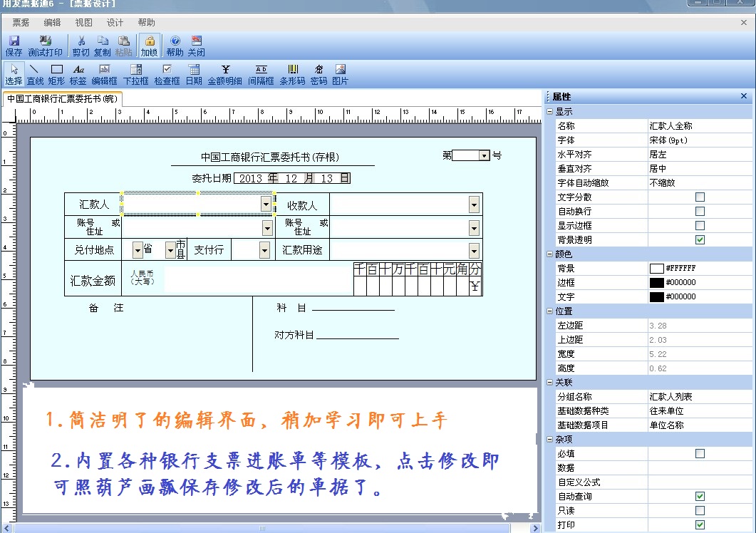Close the 属性 properties panel
This screenshot has width=756, height=533.
(x=744, y=96)
